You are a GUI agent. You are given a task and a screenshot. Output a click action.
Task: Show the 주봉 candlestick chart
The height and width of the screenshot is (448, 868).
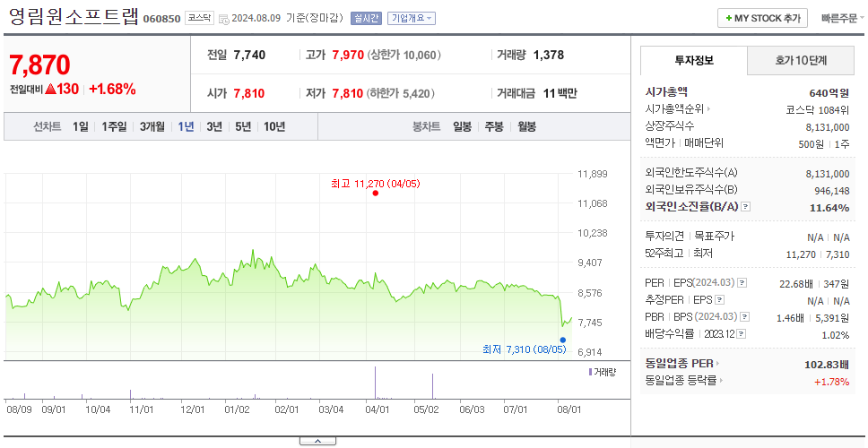494,126
